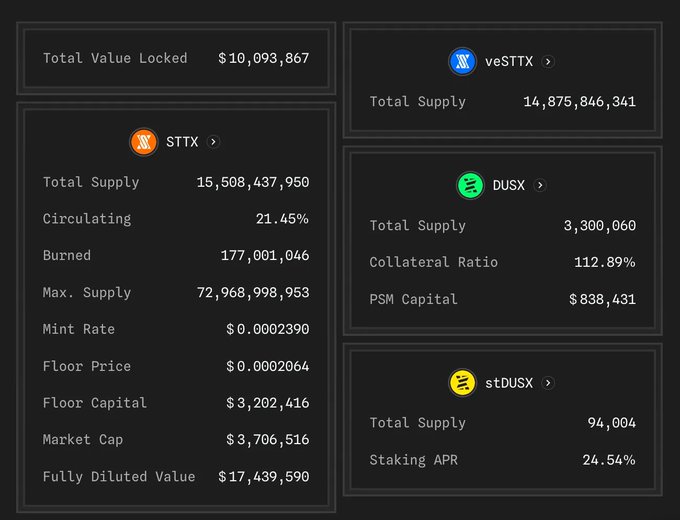Select the DUSX Collateral Ratio value
This screenshot has height=520, width=680.
click(x=605, y=262)
